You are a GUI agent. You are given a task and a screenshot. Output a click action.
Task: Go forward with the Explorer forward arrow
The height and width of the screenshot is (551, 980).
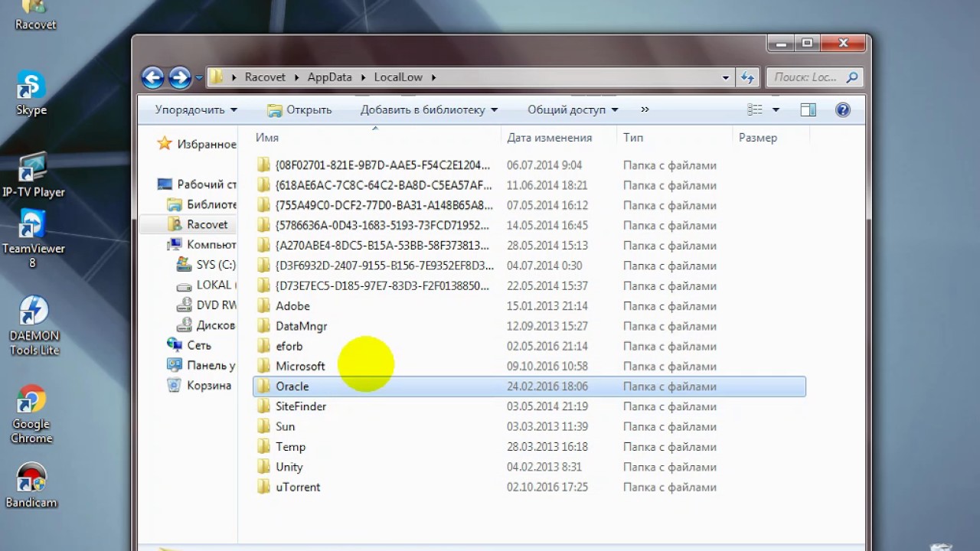(x=180, y=77)
